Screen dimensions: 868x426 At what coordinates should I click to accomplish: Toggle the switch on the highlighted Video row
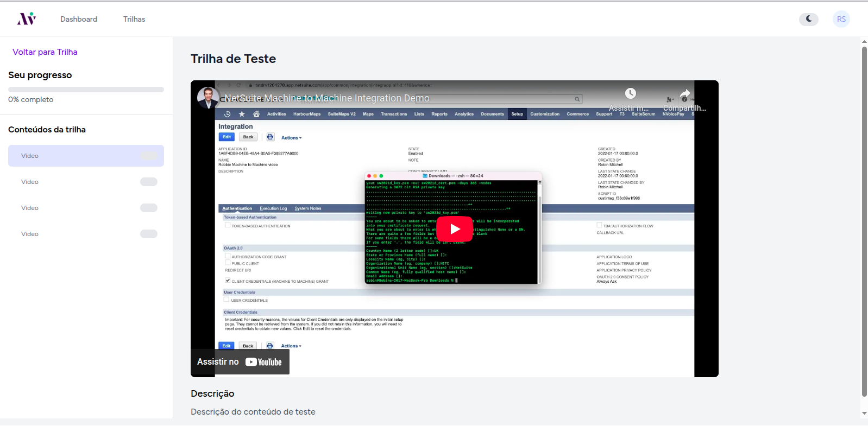[149, 156]
